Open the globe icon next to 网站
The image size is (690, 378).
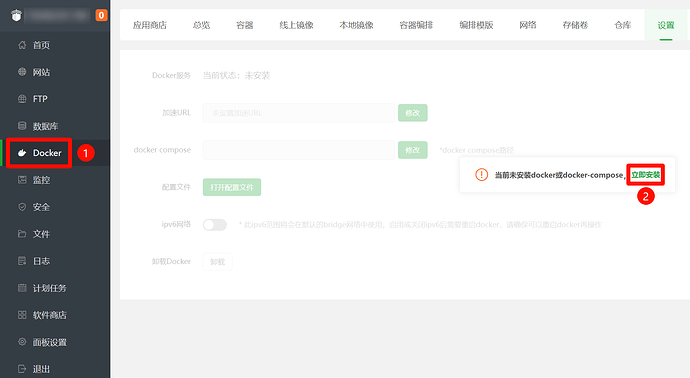22,72
